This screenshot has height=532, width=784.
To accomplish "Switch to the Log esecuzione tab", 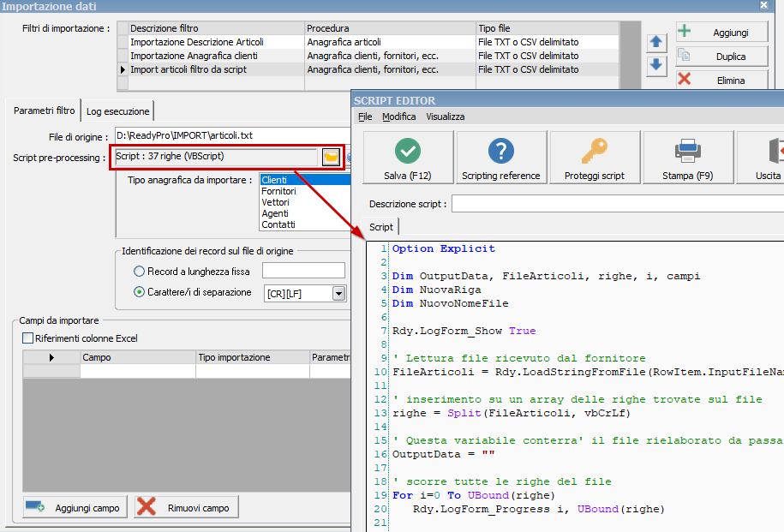I will click(117, 111).
